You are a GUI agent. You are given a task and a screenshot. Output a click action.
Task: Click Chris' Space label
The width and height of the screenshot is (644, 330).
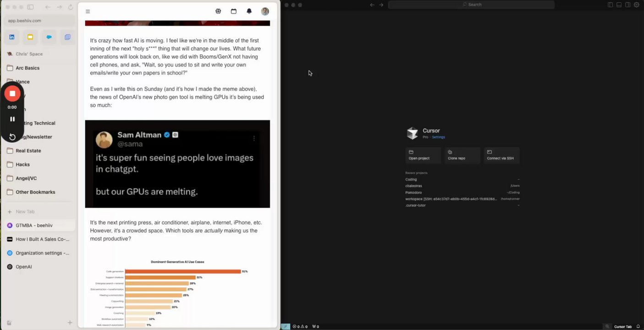pos(29,54)
